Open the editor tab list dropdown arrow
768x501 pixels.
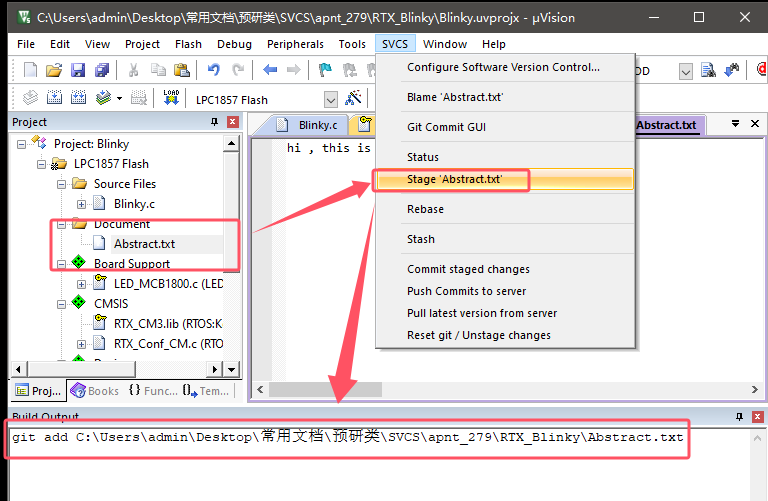point(735,124)
